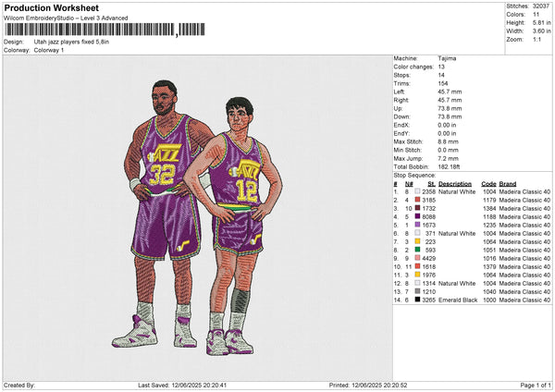Click the white swatch beside 1314 stitches
This screenshot has height=392, width=555.
[418, 283]
